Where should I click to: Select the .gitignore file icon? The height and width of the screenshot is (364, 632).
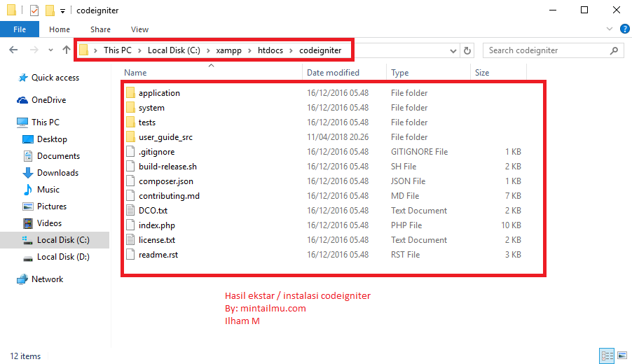click(130, 151)
